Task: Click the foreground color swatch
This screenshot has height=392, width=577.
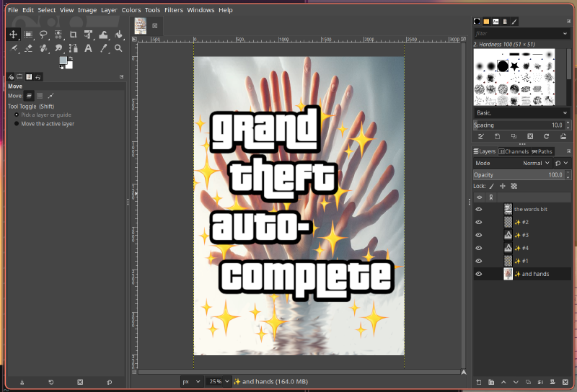Action: pos(64,61)
